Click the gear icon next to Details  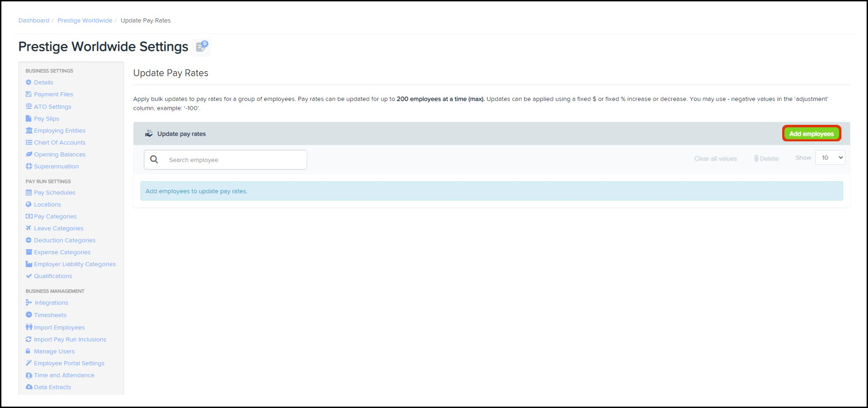pos(28,82)
